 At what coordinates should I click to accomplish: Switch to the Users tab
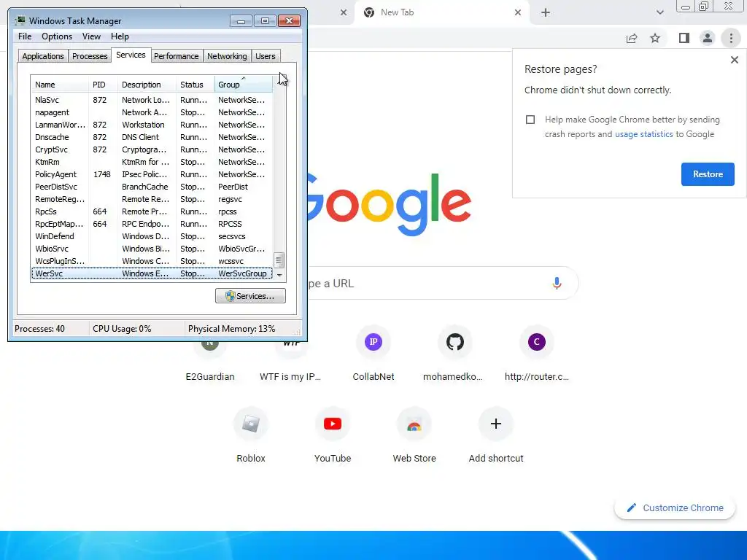click(x=266, y=56)
